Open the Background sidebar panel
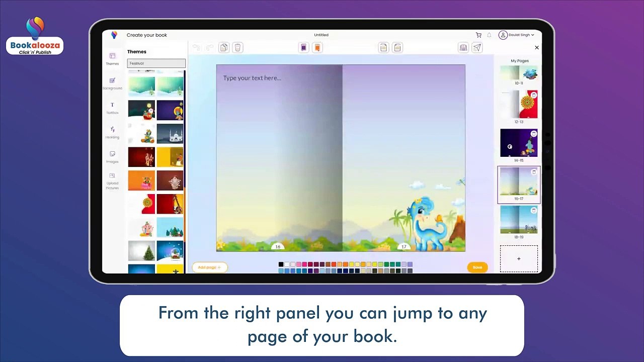The image size is (644, 362). pos(112,83)
